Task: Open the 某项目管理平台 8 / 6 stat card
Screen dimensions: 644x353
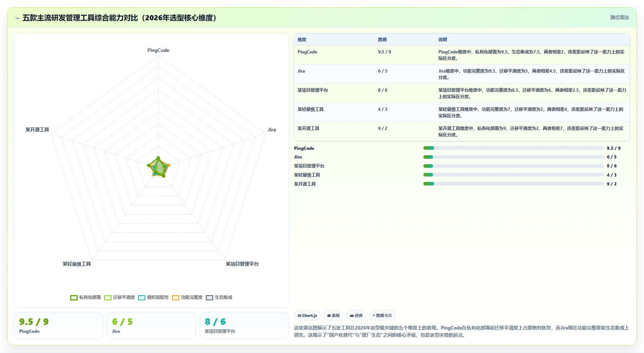Action: click(244, 325)
